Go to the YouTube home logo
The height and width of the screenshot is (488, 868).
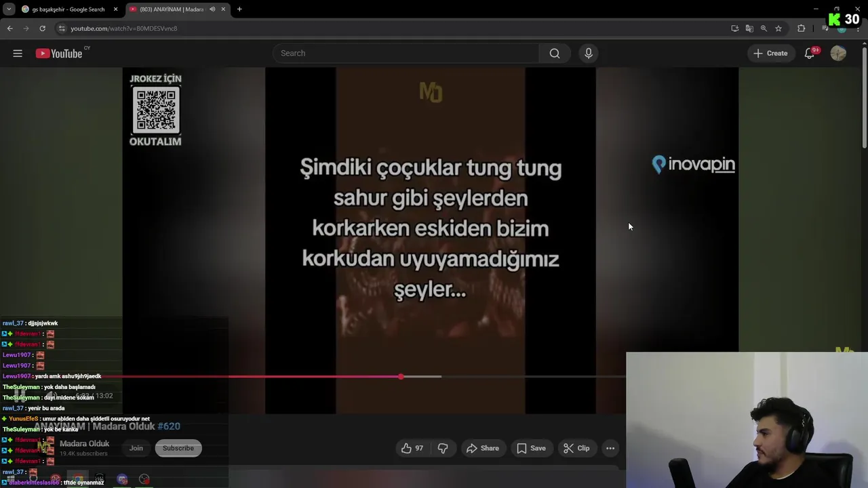(59, 54)
